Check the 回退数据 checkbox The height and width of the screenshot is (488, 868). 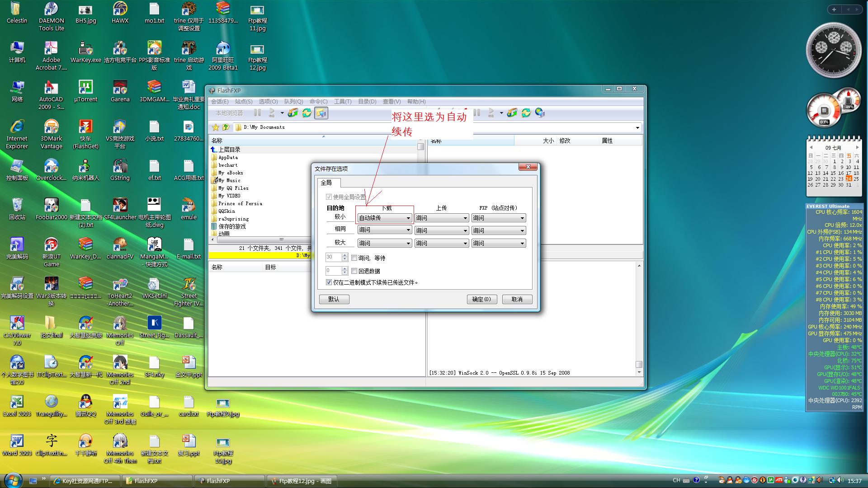(x=354, y=271)
